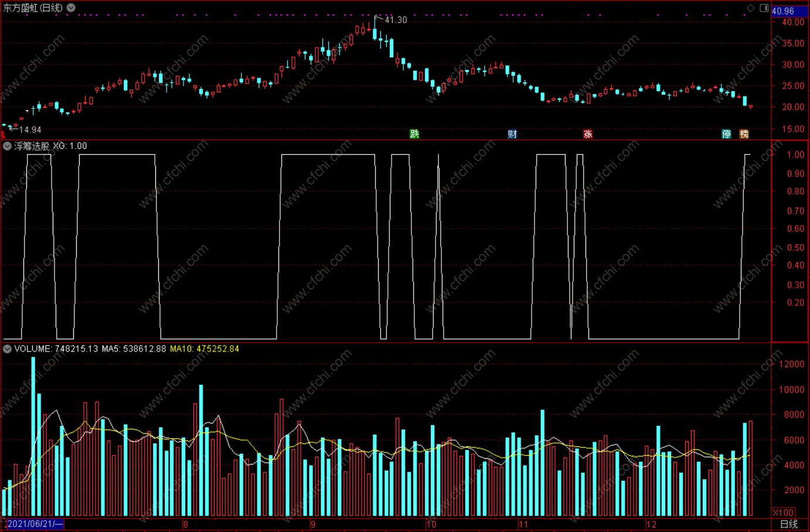Click the 30.00 price axis label
Viewport: 810px width, 532px height.
coord(793,64)
